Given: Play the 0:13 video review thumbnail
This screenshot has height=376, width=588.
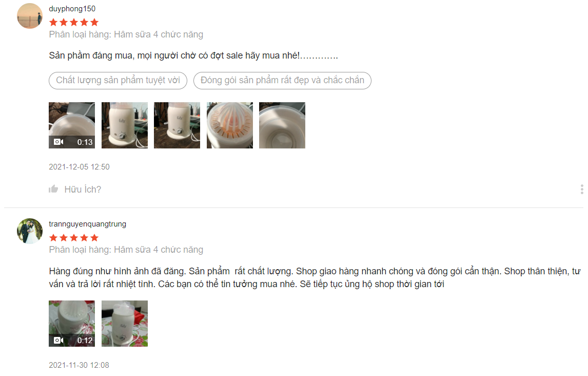Looking at the screenshot, I should tap(72, 125).
